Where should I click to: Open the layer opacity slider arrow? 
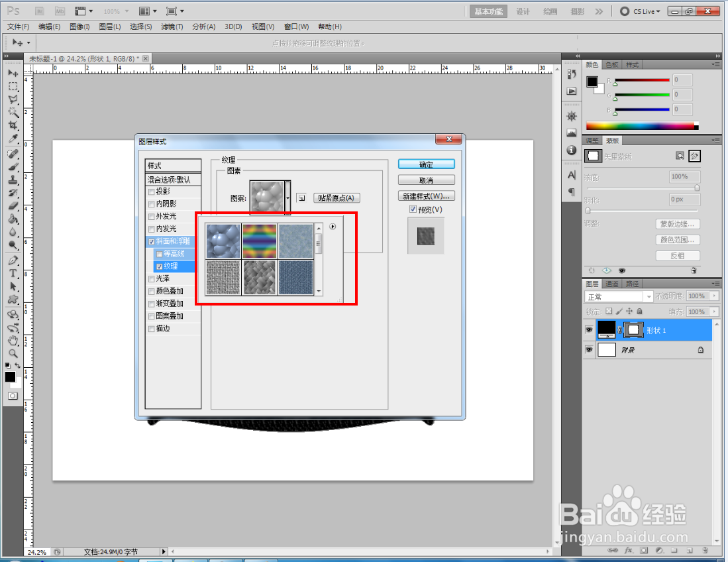[x=714, y=296]
